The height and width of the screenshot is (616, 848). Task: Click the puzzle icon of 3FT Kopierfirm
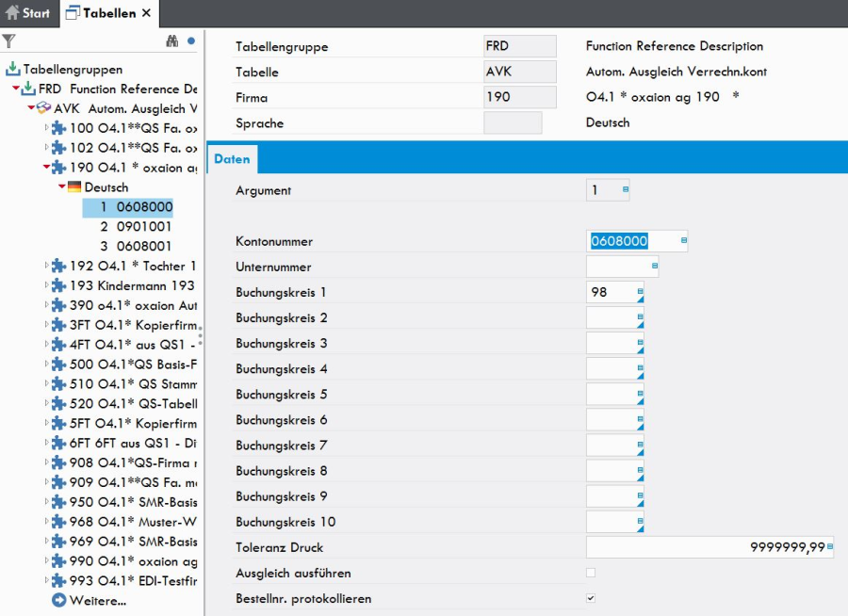pyautogui.click(x=59, y=325)
